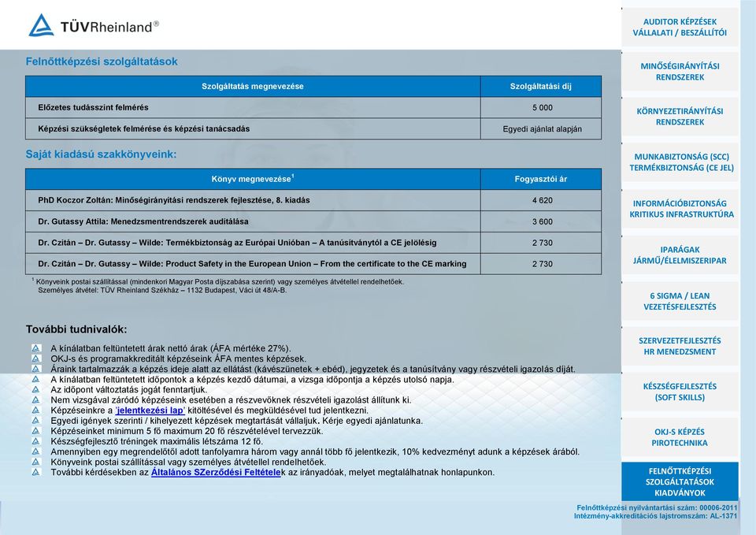Open Készségfejlesztés (Soft Skills) tab
756x535 pixels.
click(680, 392)
